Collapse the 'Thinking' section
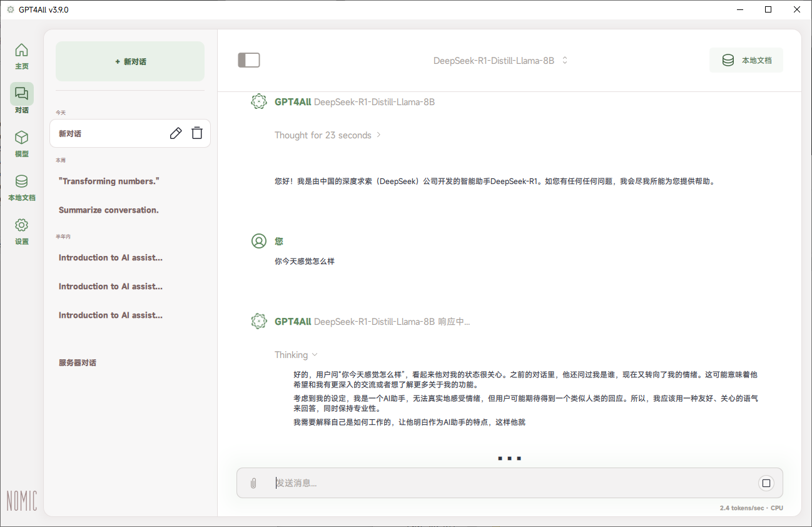 coord(297,355)
